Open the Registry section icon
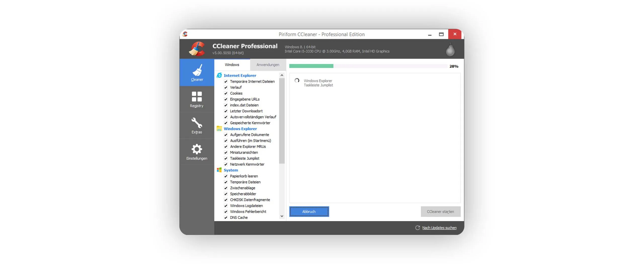The width and height of the screenshot is (644, 264). click(x=196, y=96)
